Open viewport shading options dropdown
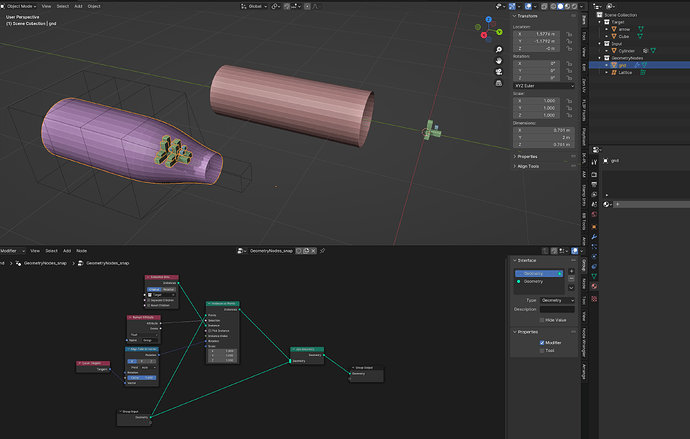The width and height of the screenshot is (690, 439). 581,6
